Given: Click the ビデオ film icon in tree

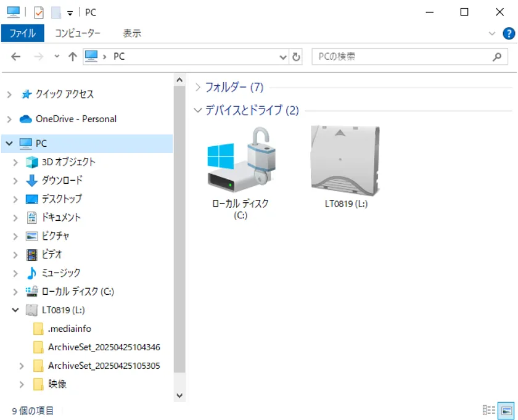Looking at the screenshot, I should (x=31, y=255).
